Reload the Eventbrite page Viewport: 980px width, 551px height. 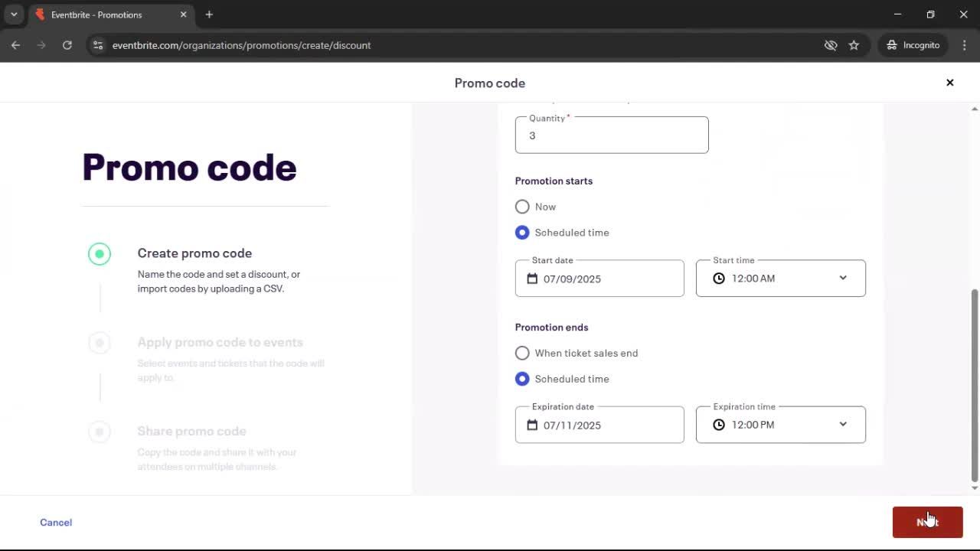click(x=67, y=45)
